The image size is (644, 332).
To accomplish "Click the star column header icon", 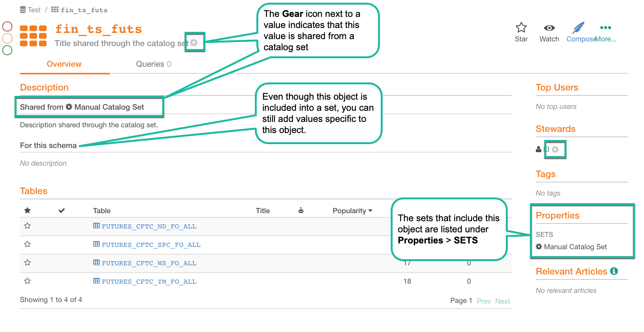I will [x=27, y=210].
